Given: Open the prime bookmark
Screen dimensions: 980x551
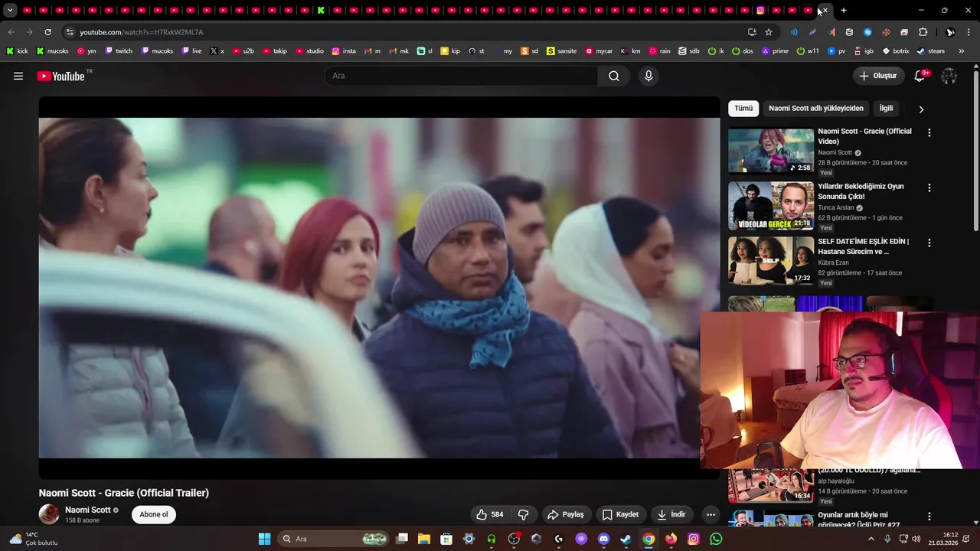Looking at the screenshot, I should [x=775, y=51].
